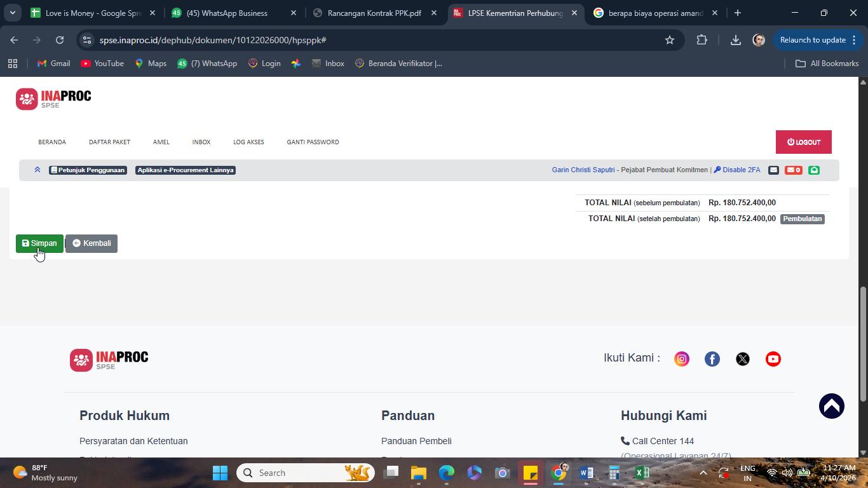Viewport: 868px width, 488px height.
Task: Open the tab search dropdown
Action: coord(12,13)
